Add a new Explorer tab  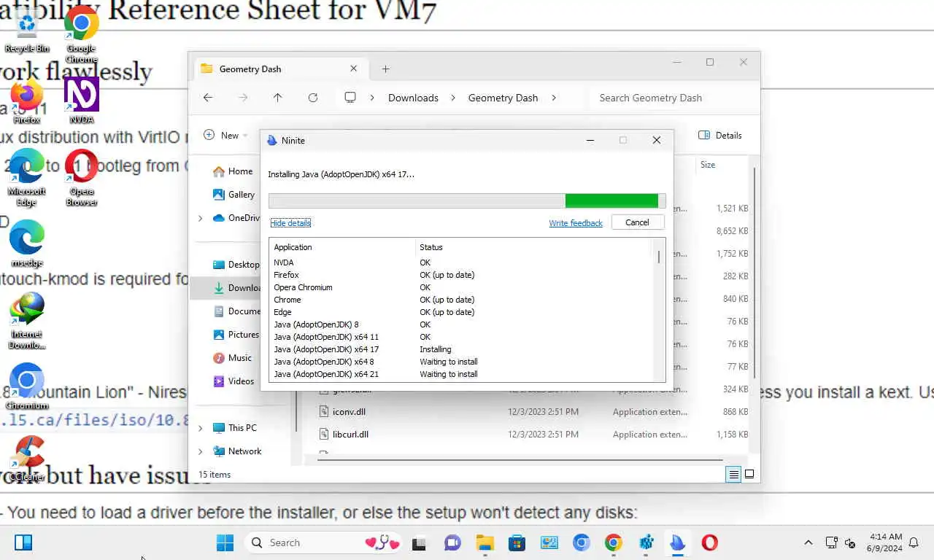click(x=386, y=69)
